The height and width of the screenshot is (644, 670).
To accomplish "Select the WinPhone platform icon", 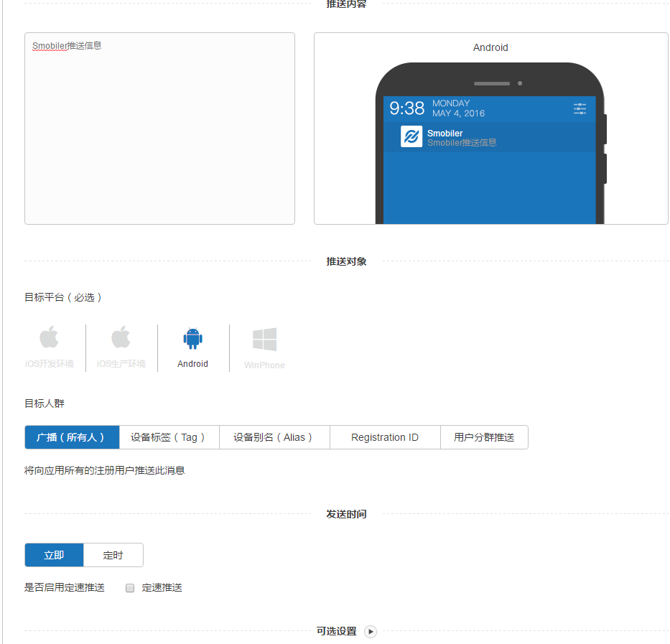I will (264, 340).
